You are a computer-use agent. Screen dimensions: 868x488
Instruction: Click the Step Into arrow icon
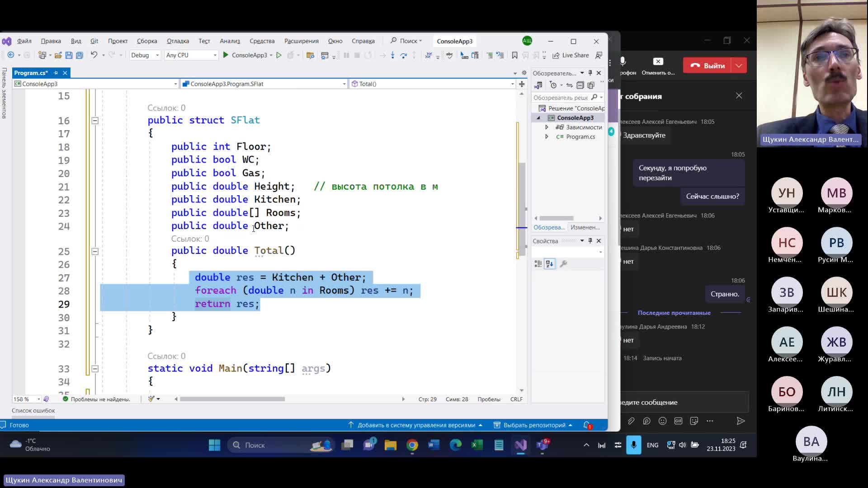pos(392,55)
